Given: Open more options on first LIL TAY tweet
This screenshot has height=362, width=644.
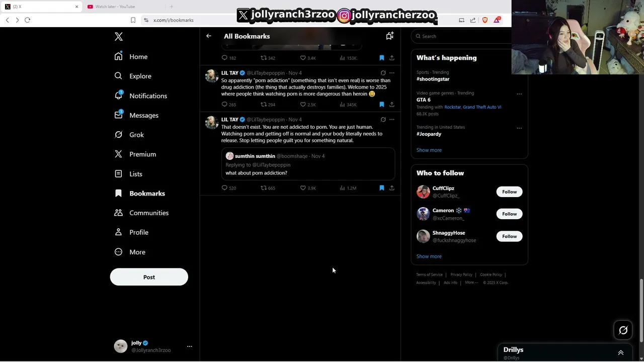Looking at the screenshot, I should pos(392,73).
